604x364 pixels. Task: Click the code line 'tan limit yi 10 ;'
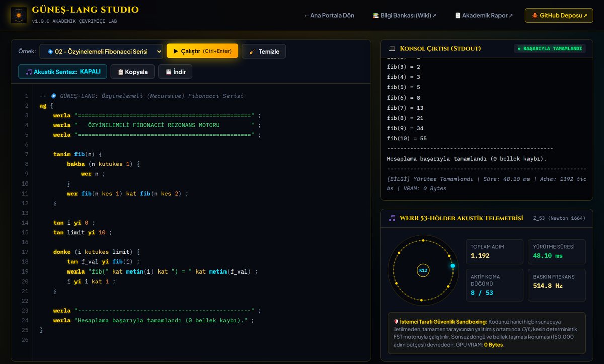point(82,233)
